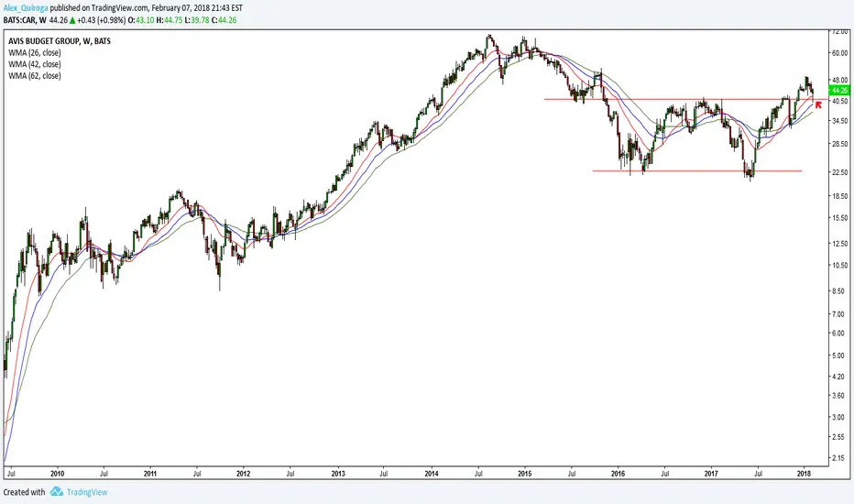Click the 34.50 price axis label

839,120
